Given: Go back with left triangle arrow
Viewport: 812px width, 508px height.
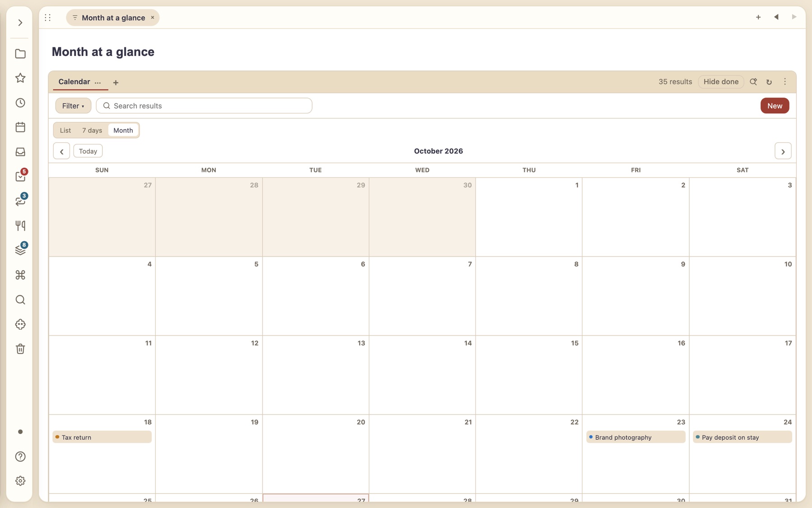Looking at the screenshot, I should 776,17.
